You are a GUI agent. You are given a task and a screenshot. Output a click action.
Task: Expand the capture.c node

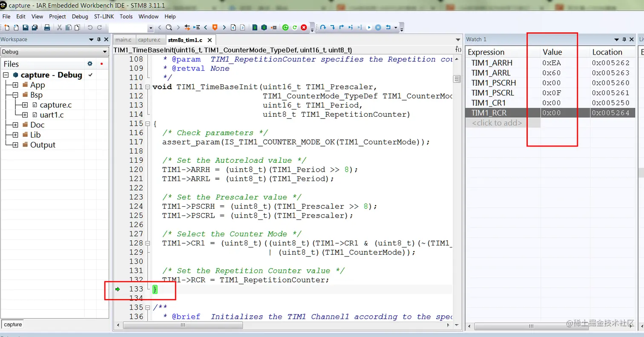point(25,105)
